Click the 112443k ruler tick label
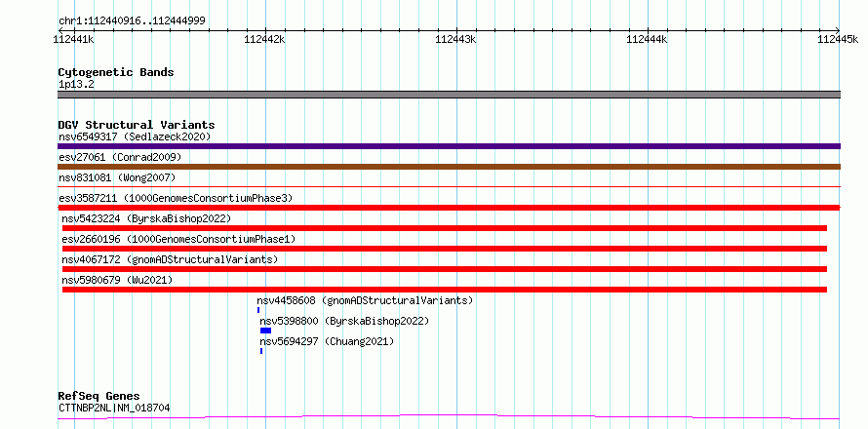This screenshot has height=429, width=868. pos(456,39)
